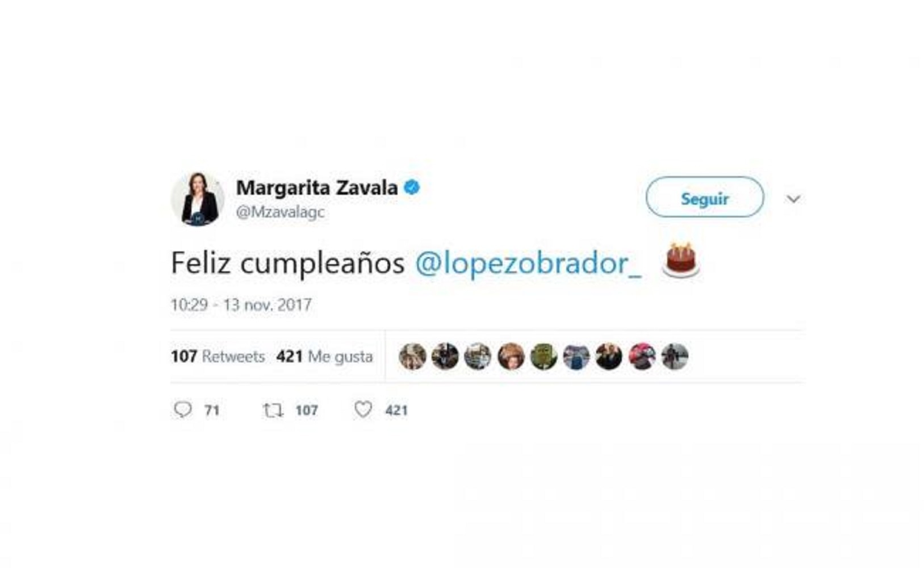Click the first liker avatar thumbnail

click(x=412, y=357)
